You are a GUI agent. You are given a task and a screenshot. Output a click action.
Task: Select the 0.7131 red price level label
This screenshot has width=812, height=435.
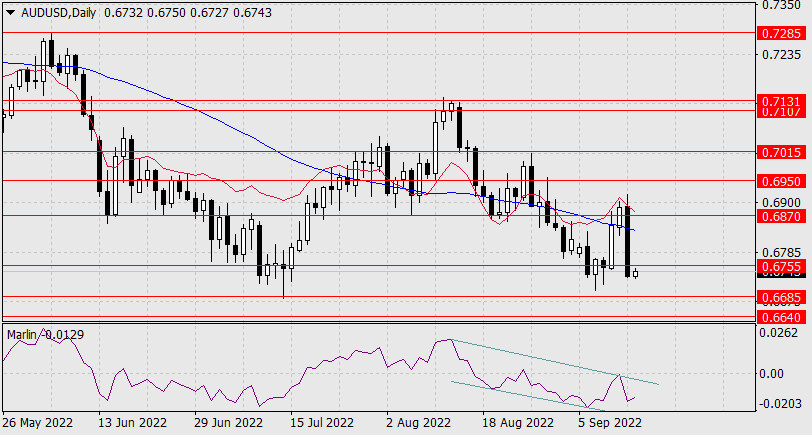(x=780, y=101)
